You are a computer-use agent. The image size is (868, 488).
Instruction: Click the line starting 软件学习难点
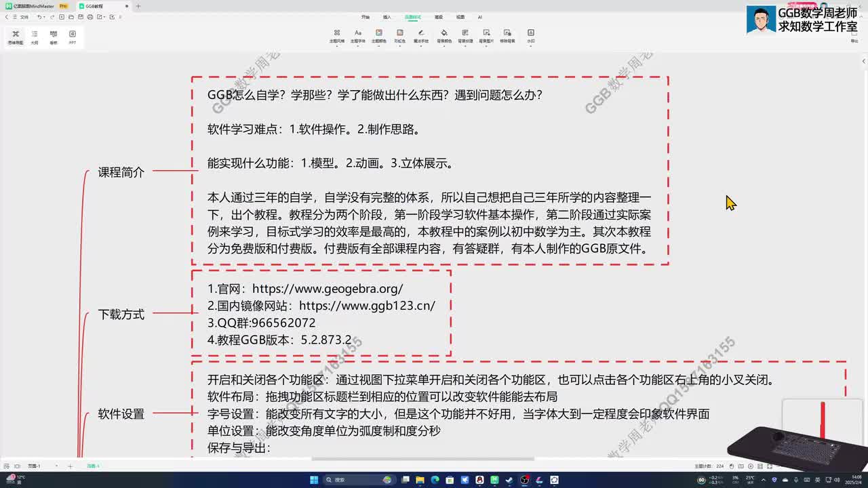314,129
